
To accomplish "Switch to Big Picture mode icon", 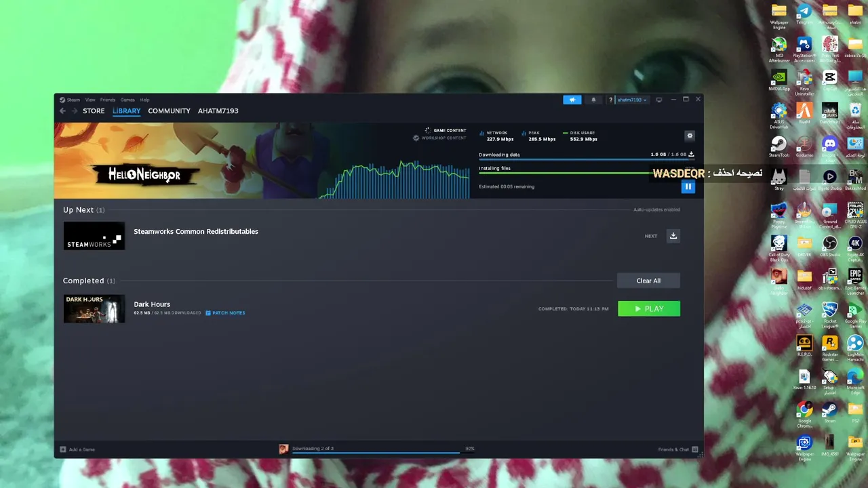I will 658,100.
